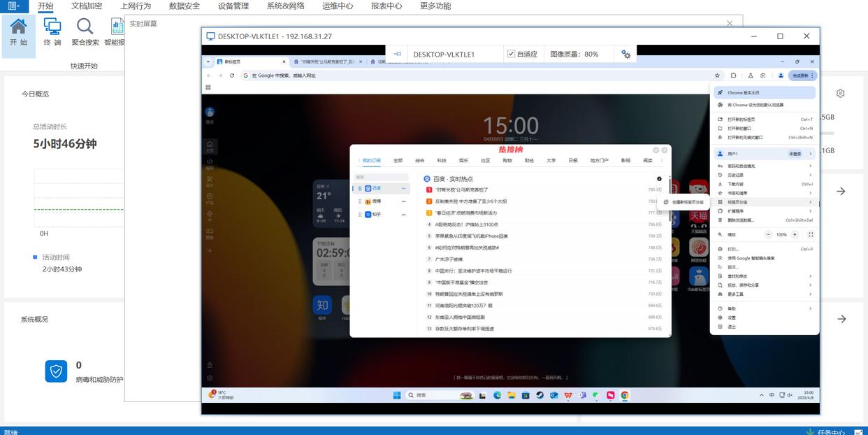Screen dimensions: 868x435
Task: Select 我的订阅 tab in hot search popup
Action: (371, 160)
